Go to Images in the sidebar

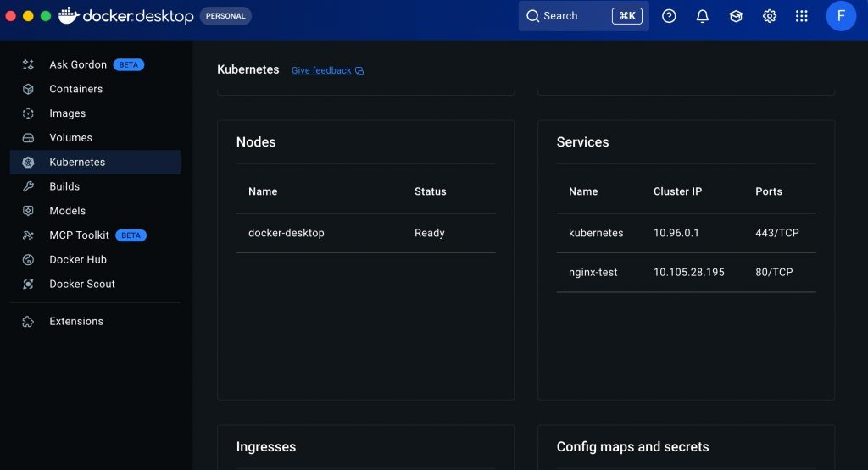coord(67,113)
